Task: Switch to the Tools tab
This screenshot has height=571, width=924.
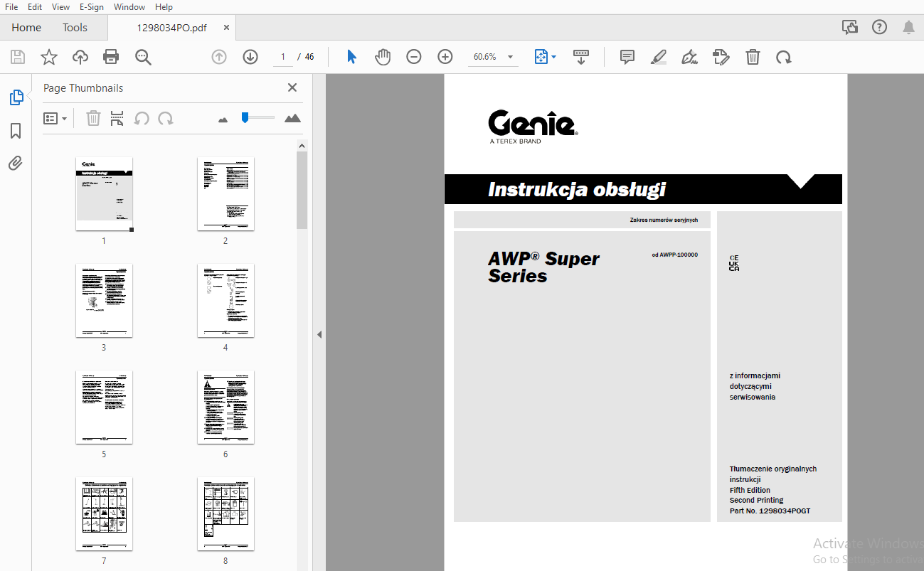Action: pyautogui.click(x=75, y=27)
